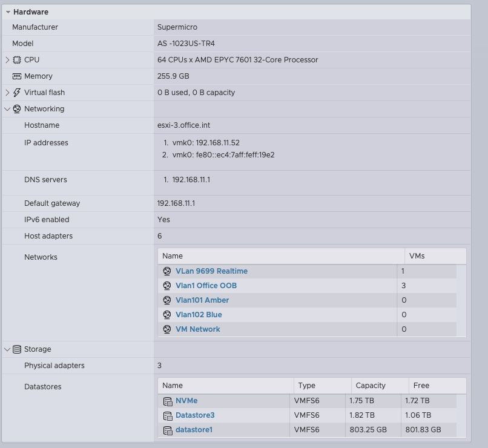Click the Storage database icon
This screenshot has width=488, height=448.
point(17,349)
